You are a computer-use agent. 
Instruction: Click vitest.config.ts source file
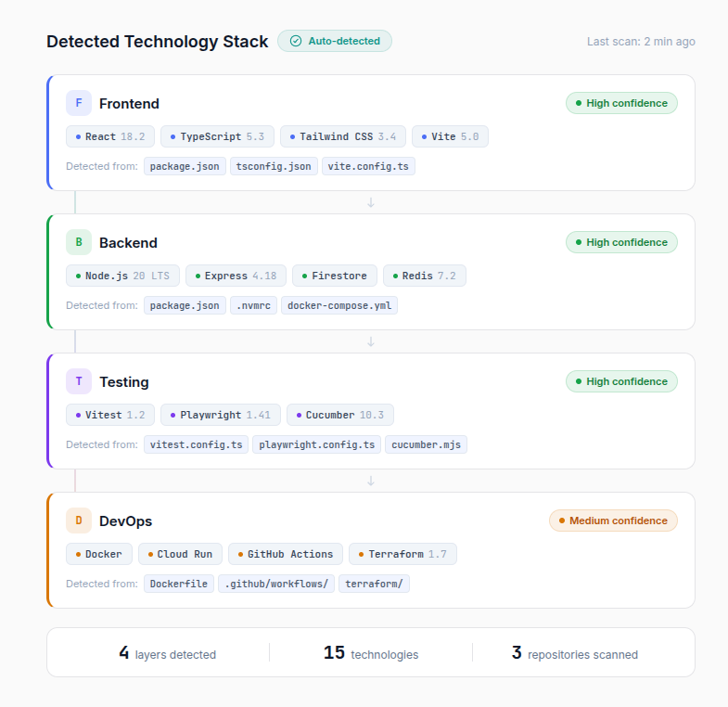(x=196, y=444)
